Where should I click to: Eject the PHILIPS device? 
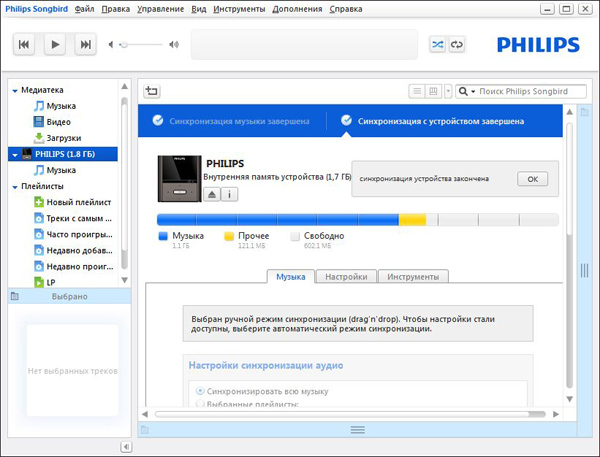(212, 194)
